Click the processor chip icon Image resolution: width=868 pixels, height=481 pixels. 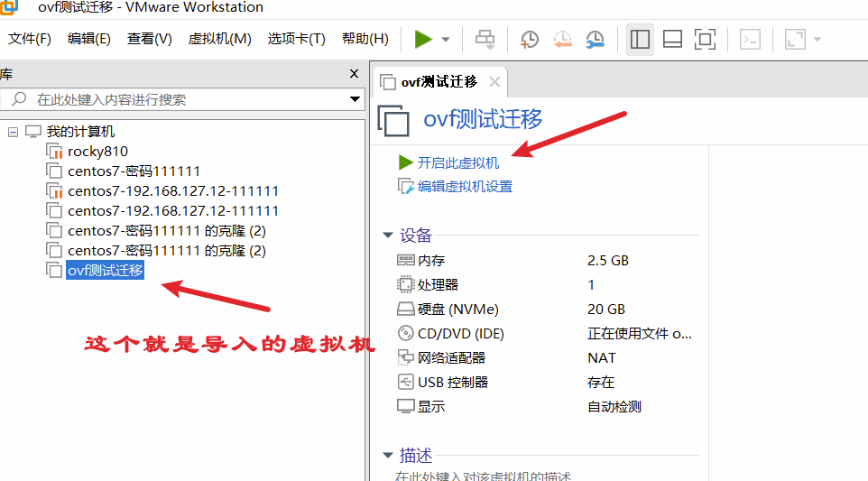coord(405,284)
